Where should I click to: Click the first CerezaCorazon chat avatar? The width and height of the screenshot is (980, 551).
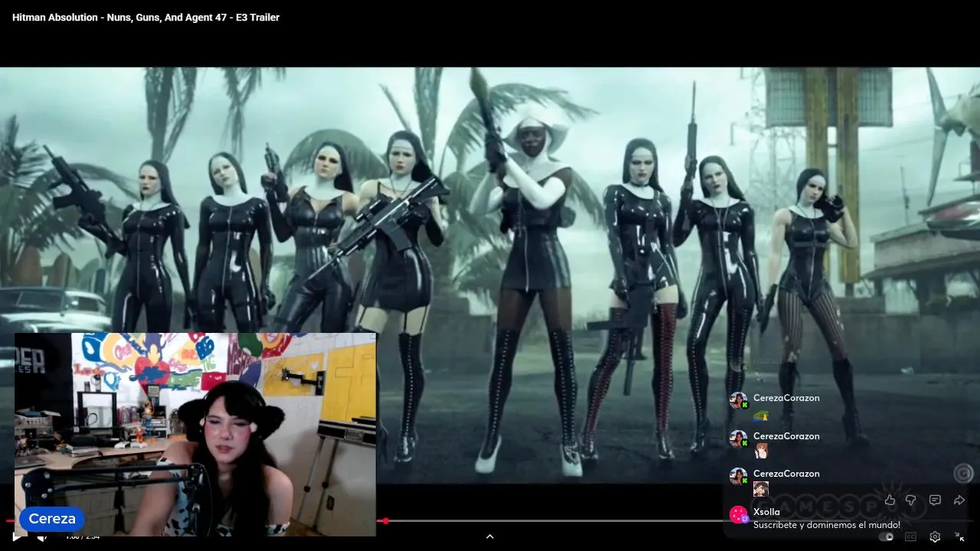pyautogui.click(x=738, y=400)
